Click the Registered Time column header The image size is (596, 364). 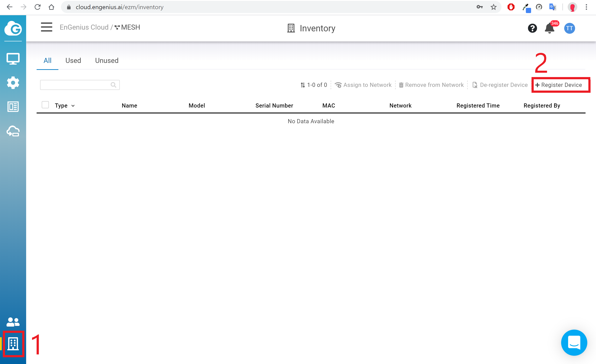point(478,106)
